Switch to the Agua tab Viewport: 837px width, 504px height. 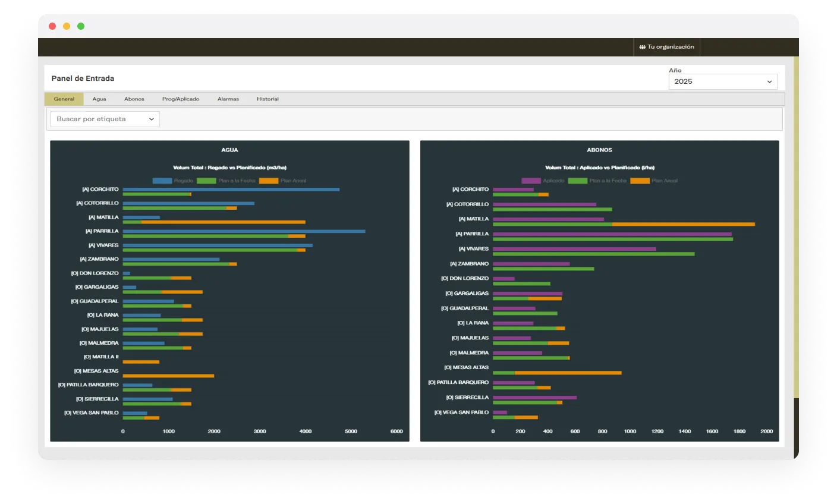tap(99, 99)
